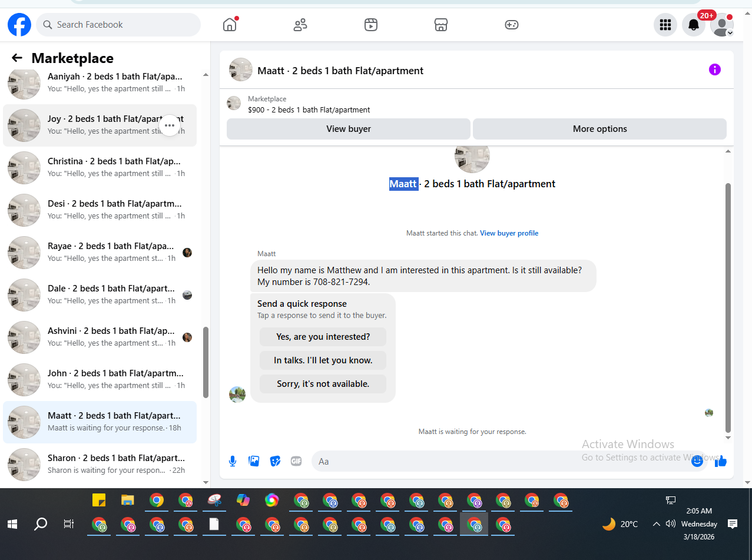Open the GIF picker icon
This screenshot has height=560, width=752.
(296, 461)
